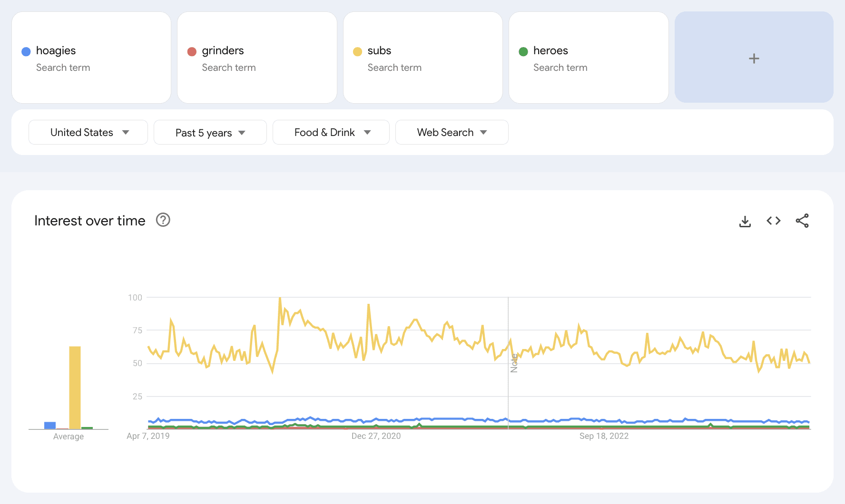Click the Interest over time heading
The height and width of the screenshot is (504, 845).
click(89, 220)
